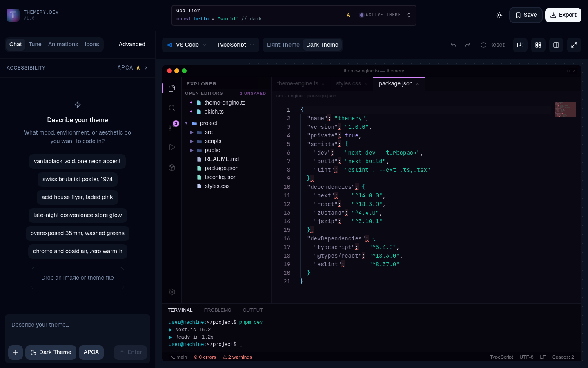Screen dimensions: 588x368
Task: Click the undo arrow icon
Action: point(453,45)
